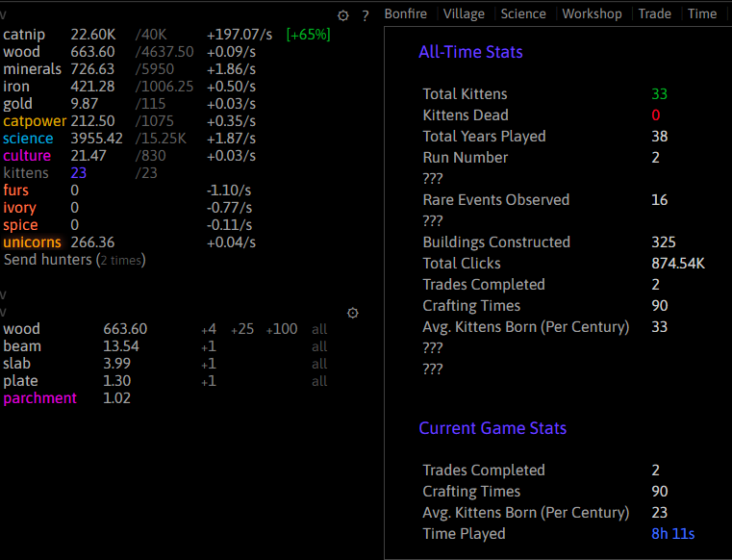Click the ivory resource label

click(19, 208)
